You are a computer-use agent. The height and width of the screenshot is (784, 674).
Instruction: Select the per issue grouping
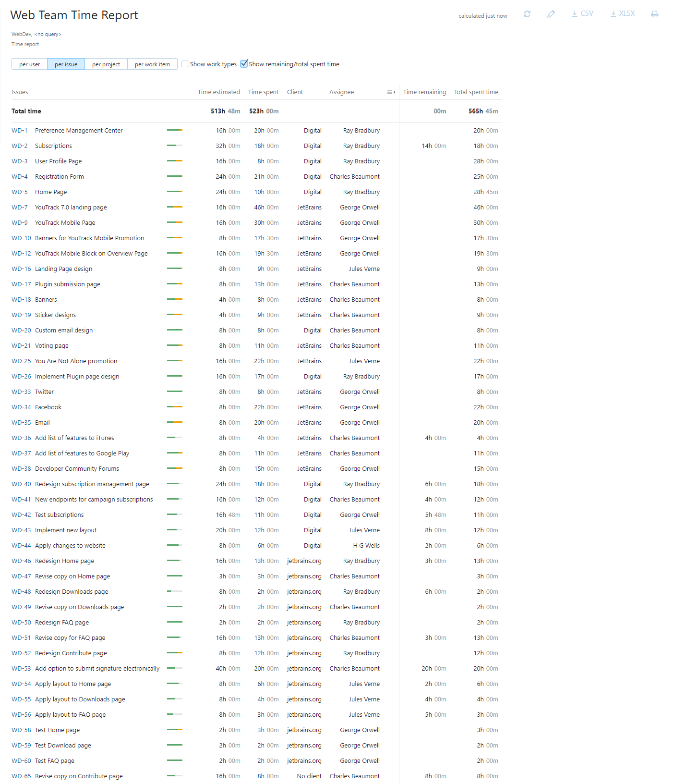coord(66,64)
